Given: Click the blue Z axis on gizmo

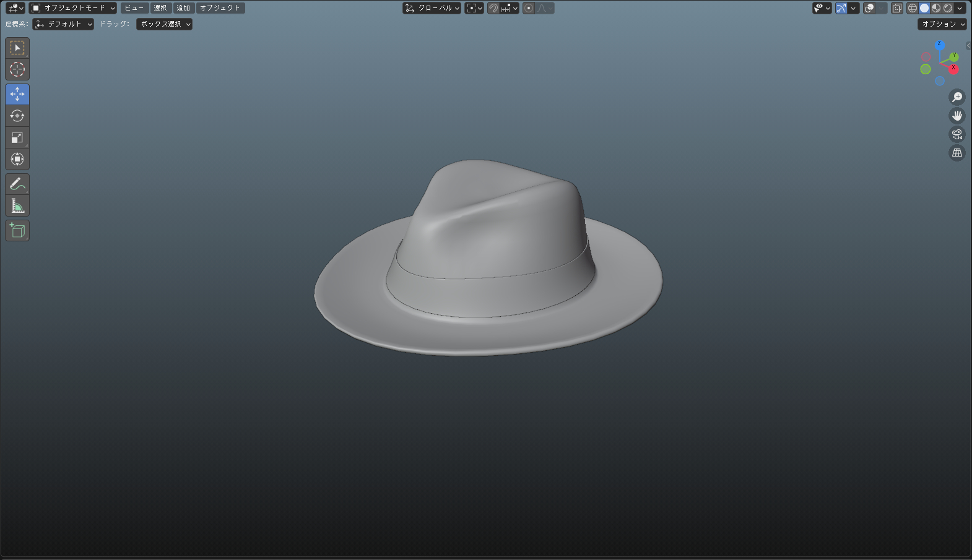Looking at the screenshot, I should tap(939, 45).
